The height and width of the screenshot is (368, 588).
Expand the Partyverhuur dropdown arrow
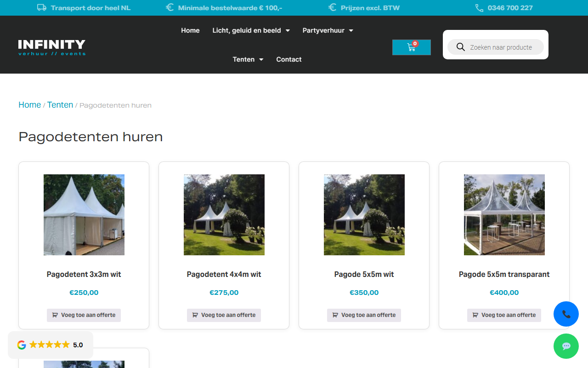point(351,31)
